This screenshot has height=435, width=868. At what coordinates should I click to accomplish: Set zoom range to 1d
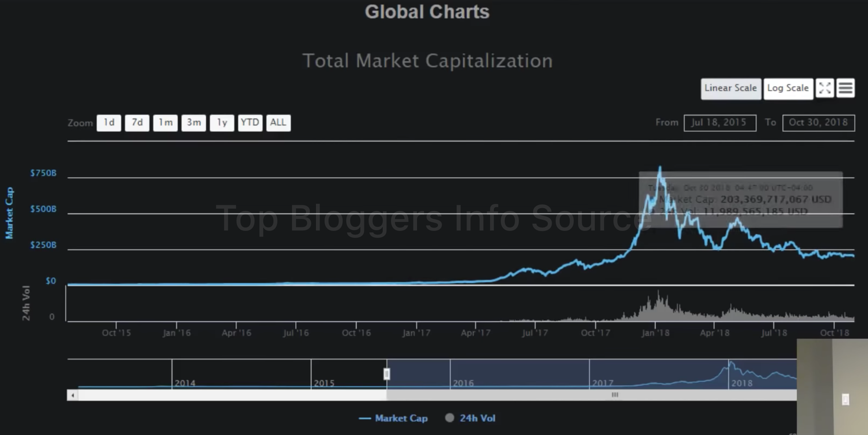pyautogui.click(x=109, y=123)
